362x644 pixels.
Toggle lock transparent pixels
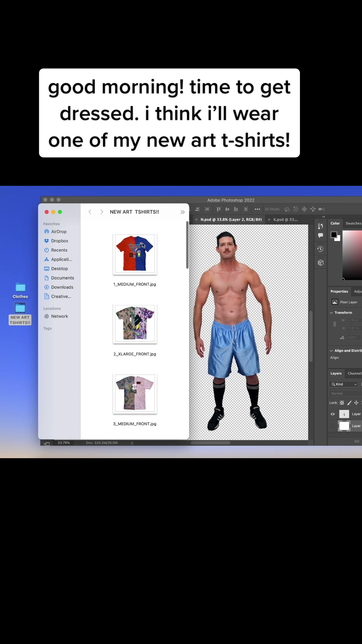pyautogui.click(x=342, y=403)
